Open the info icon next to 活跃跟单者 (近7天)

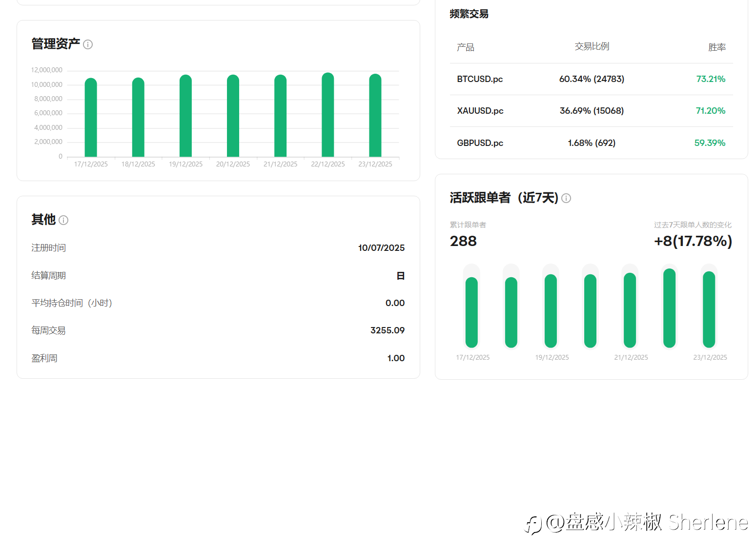coord(566,198)
